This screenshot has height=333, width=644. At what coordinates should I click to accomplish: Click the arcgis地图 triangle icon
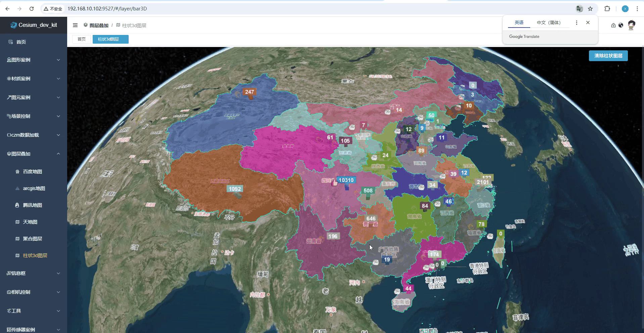[x=17, y=188]
